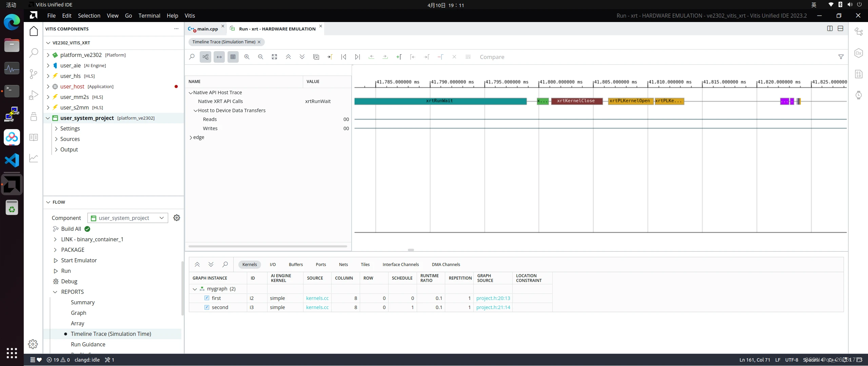Screen dimensions: 868x366
Task: Open the flow settings gear next to Component
Action: [177, 218]
